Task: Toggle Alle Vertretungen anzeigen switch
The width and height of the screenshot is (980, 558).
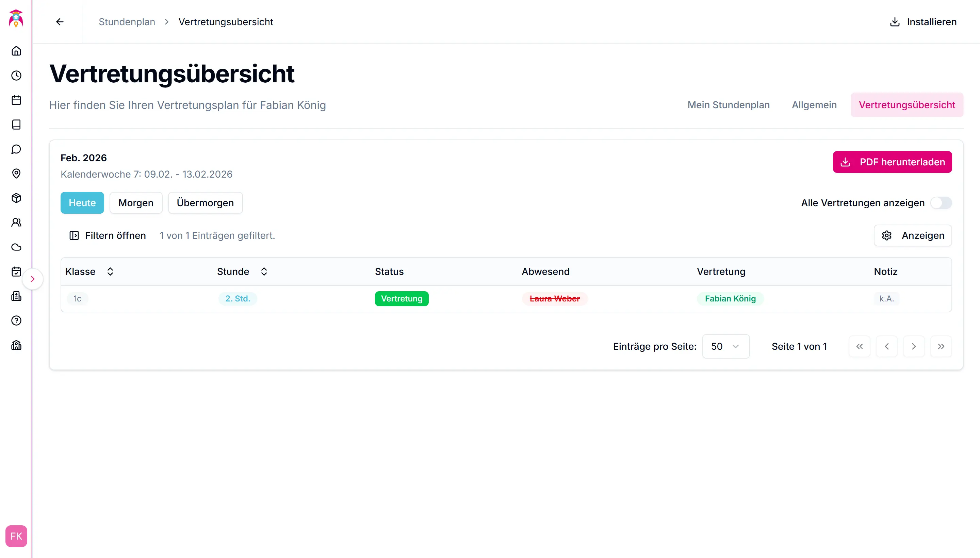Action: coord(941,203)
